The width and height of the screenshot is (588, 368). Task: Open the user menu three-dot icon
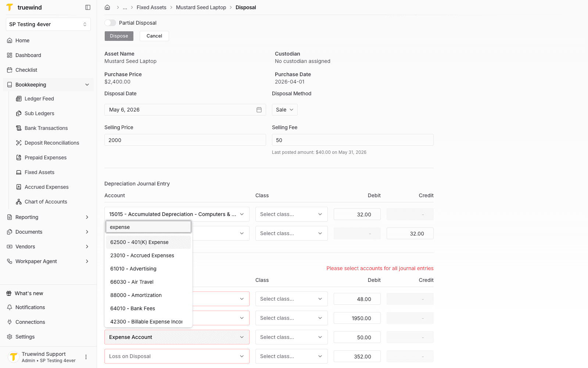click(86, 357)
